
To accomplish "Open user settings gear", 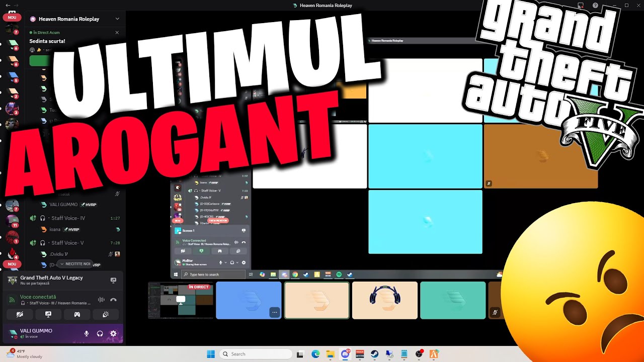I will click(113, 333).
